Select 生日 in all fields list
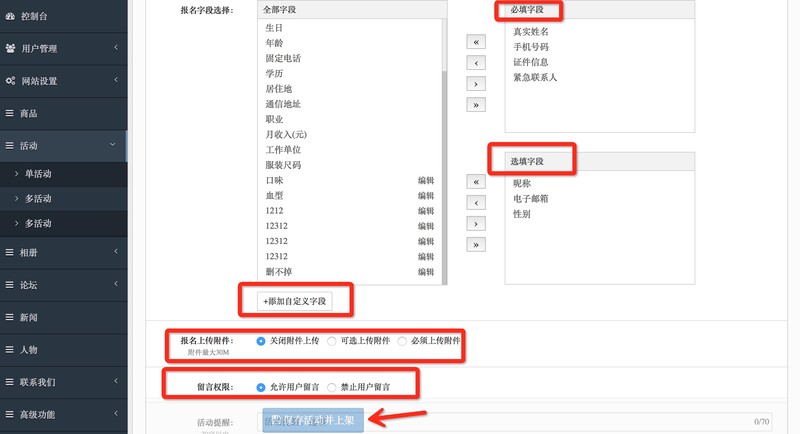The width and height of the screenshot is (800, 434). (x=274, y=28)
